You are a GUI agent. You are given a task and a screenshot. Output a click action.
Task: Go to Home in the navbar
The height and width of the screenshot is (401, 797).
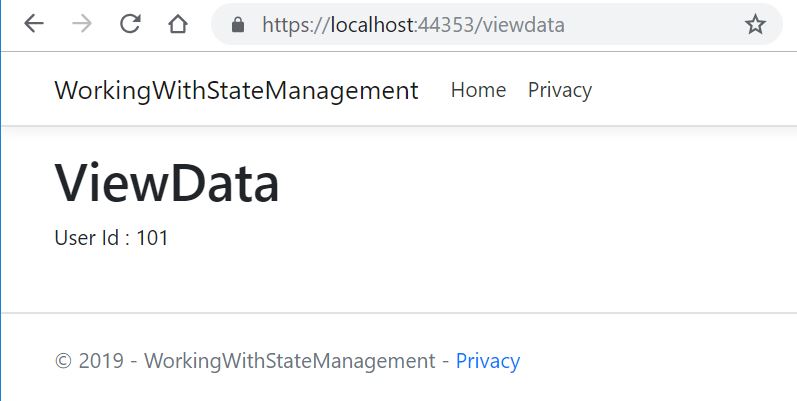[x=478, y=90]
